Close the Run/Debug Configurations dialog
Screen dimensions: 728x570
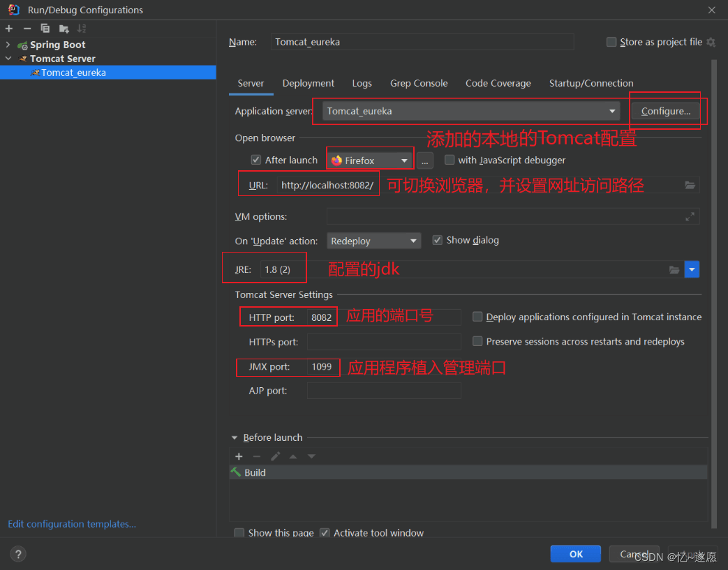pos(712,10)
